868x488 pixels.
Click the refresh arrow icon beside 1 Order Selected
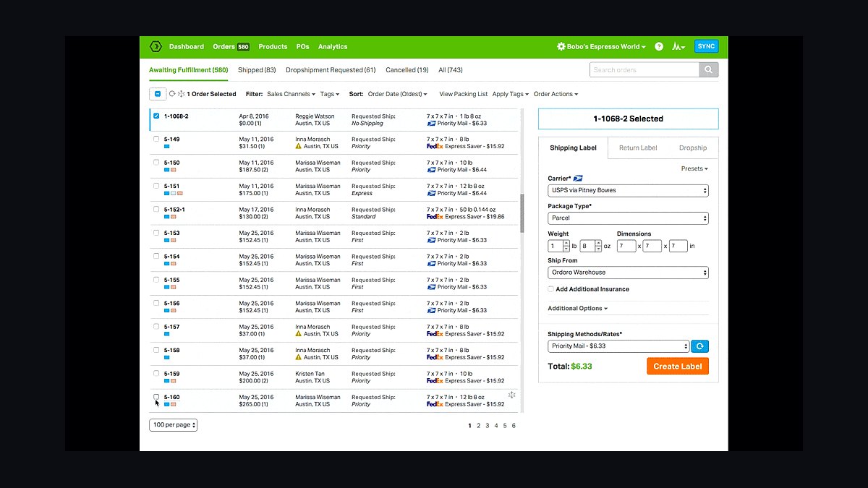click(x=172, y=94)
